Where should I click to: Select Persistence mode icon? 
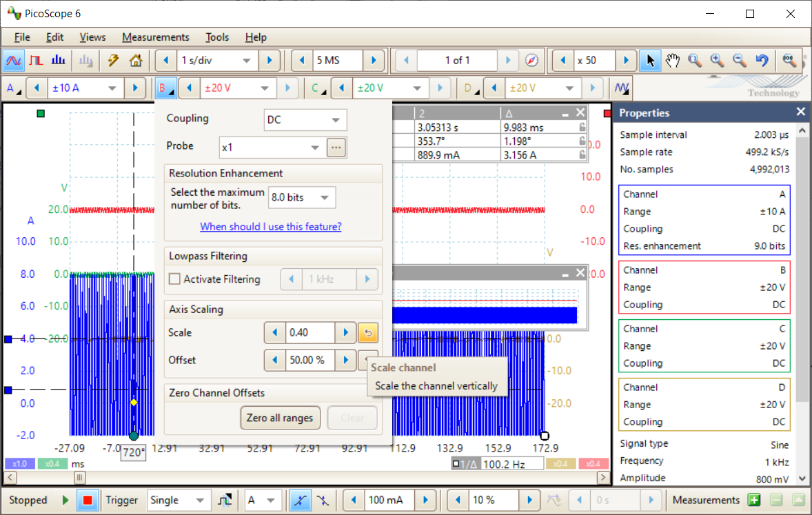[x=37, y=61]
